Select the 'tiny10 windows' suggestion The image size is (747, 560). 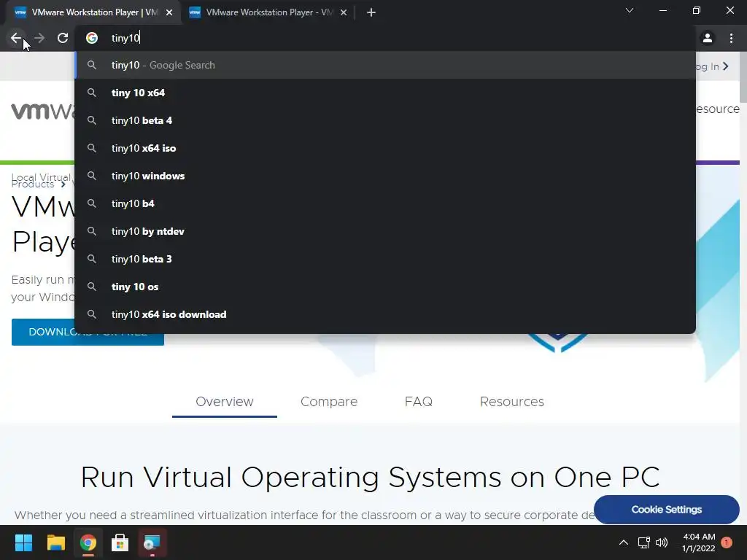pos(385,176)
